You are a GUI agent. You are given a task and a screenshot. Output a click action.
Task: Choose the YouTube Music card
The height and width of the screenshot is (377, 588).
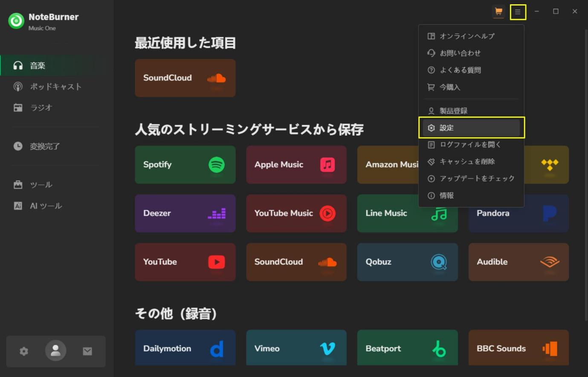pos(296,213)
